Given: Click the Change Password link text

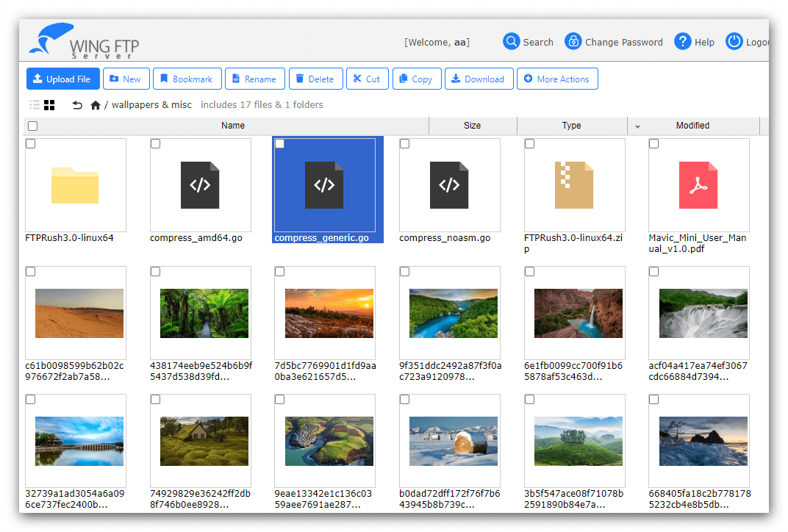Looking at the screenshot, I should [x=623, y=42].
